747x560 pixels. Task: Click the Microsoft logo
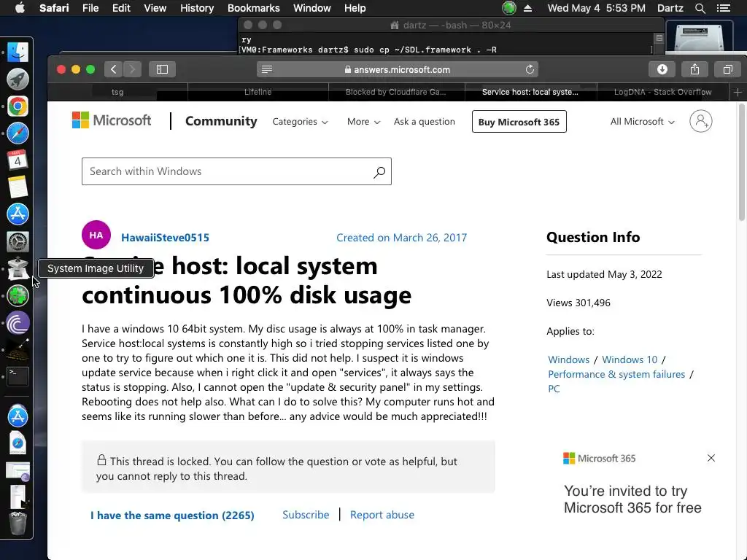[x=112, y=120]
